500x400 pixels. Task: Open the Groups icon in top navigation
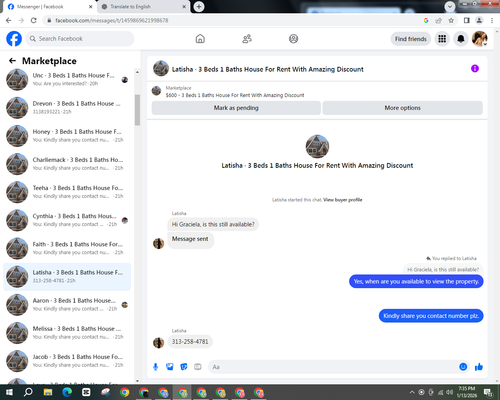point(293,39)
